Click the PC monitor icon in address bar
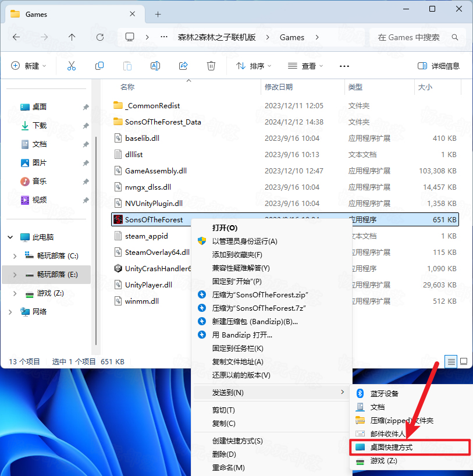The width and height of the screenshot is (473, 476). click(x=130, y=37)
